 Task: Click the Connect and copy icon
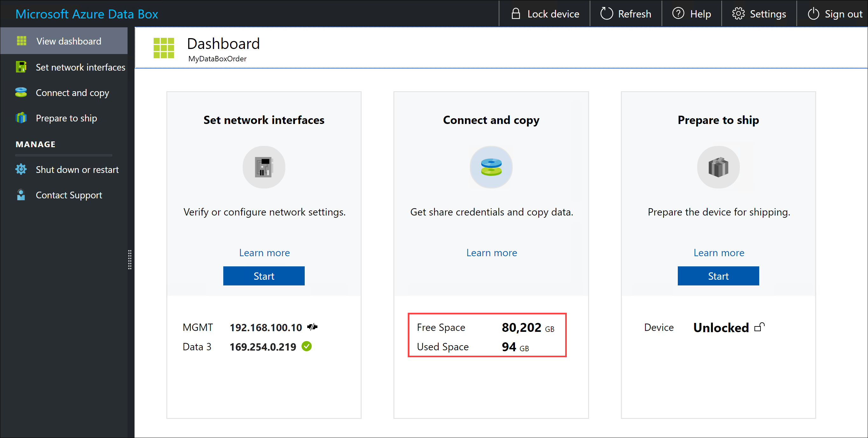[x=490, y=167]
